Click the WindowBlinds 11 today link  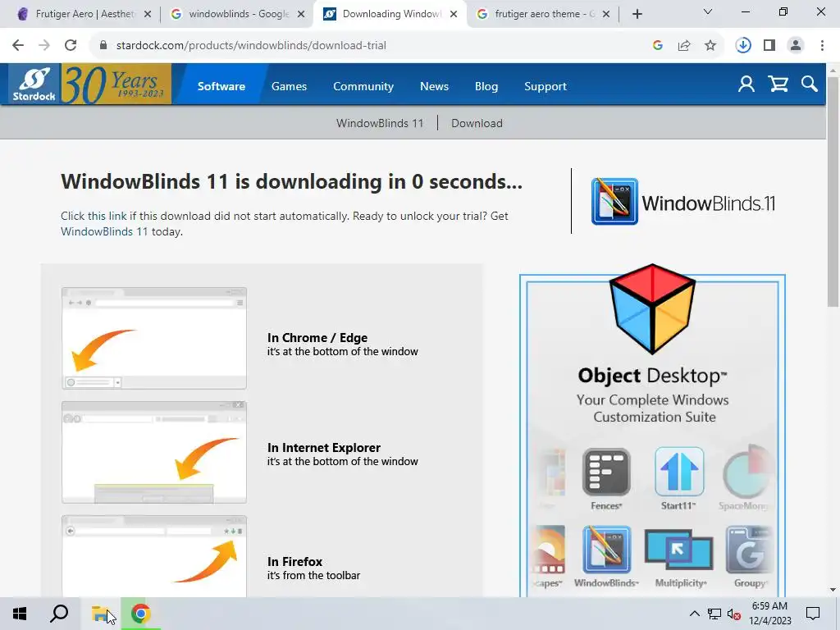pyautogui.click(x=104, y=231)
